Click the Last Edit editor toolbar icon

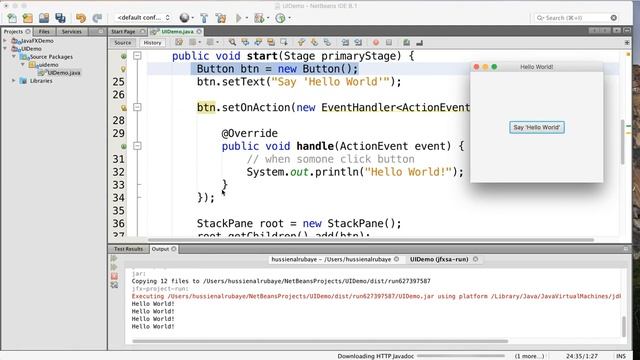pos(179,42)
